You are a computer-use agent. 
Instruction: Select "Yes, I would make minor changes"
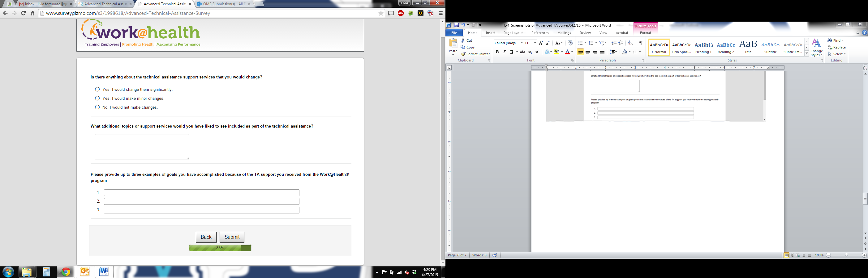tap(97, 98)
